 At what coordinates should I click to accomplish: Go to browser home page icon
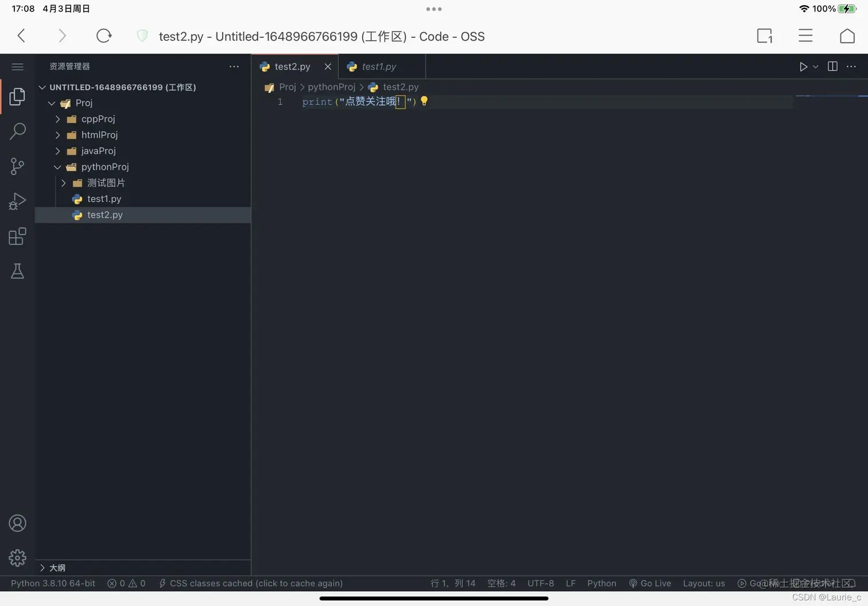(x=847, y=36)
